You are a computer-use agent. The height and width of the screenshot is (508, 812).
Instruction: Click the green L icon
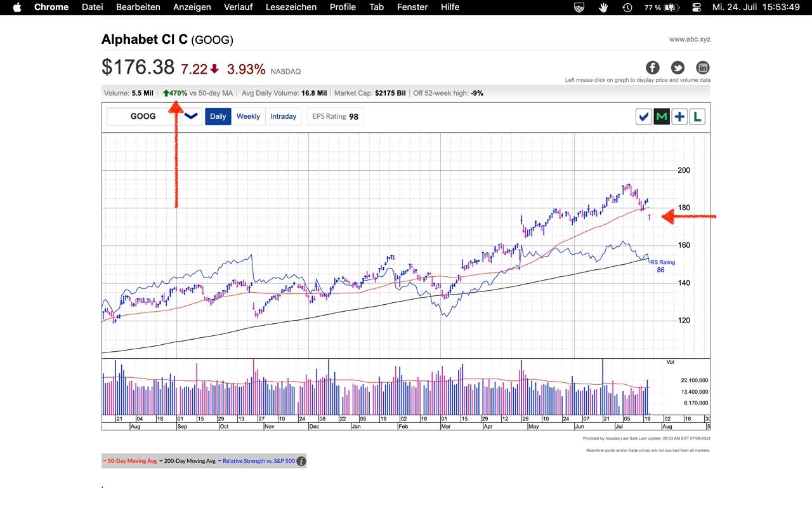(x=697, y=117)
